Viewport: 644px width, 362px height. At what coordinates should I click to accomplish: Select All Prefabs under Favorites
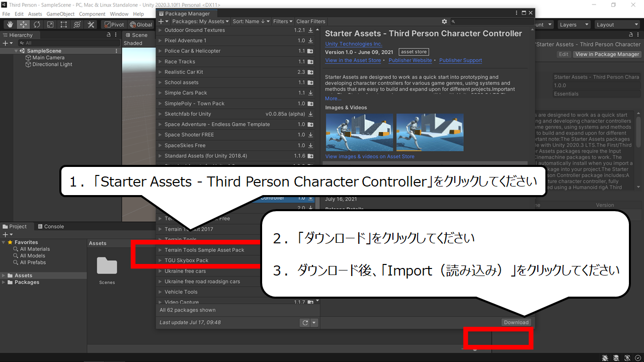(x=33, y=262)
